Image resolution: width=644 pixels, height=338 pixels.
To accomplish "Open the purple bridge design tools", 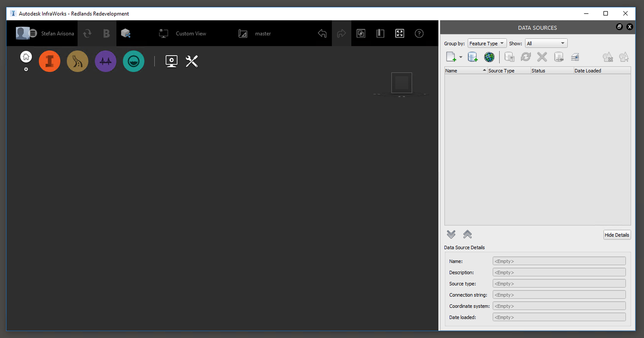I will (x=105, y=61).
